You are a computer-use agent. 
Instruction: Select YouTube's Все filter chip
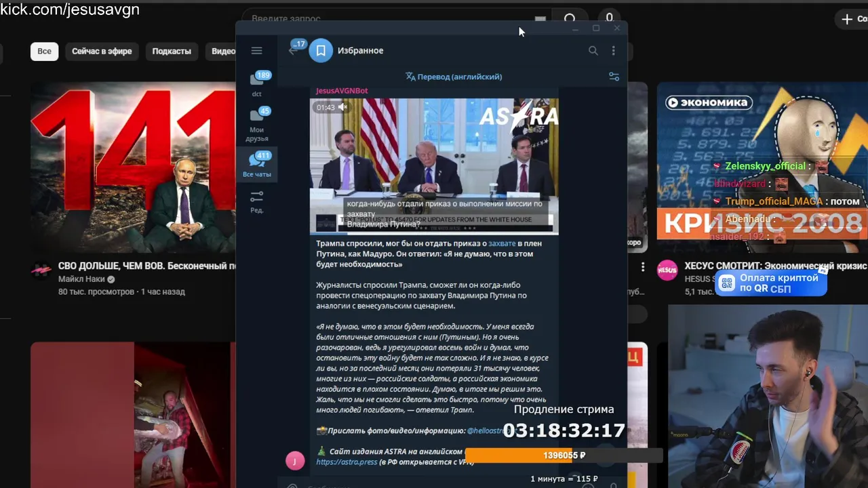44,51
